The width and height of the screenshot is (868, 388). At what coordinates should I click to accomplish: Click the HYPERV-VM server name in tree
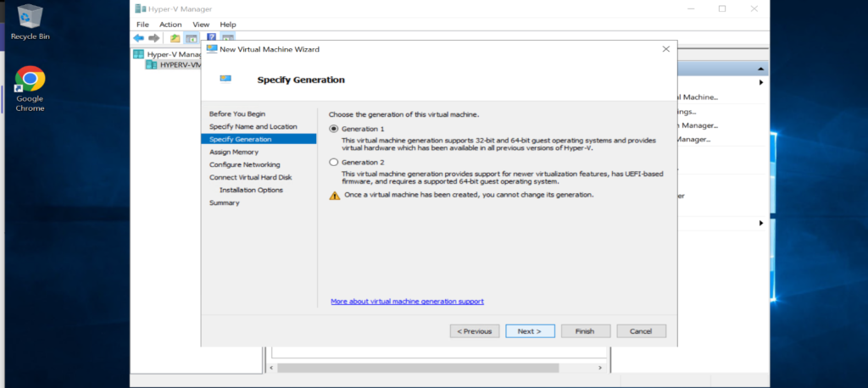[x=180, y=64]
